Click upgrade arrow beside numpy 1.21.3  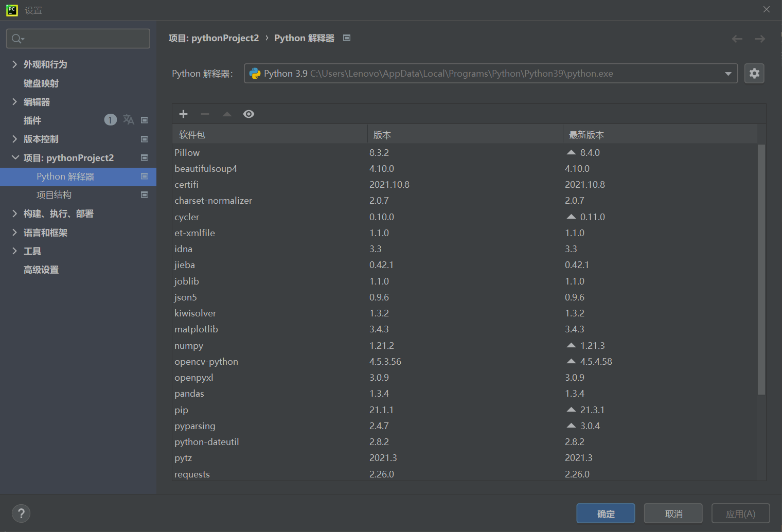571,345
